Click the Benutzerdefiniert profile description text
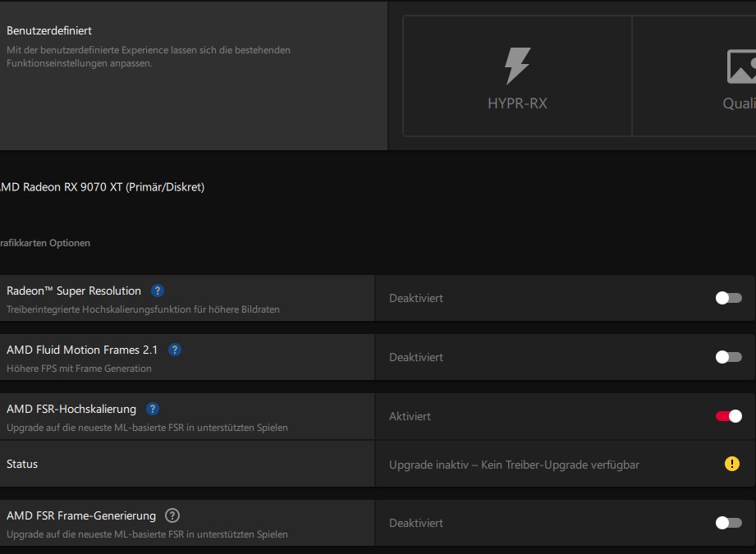The height and width of the screenshot is (554, 756). [149, 57]
